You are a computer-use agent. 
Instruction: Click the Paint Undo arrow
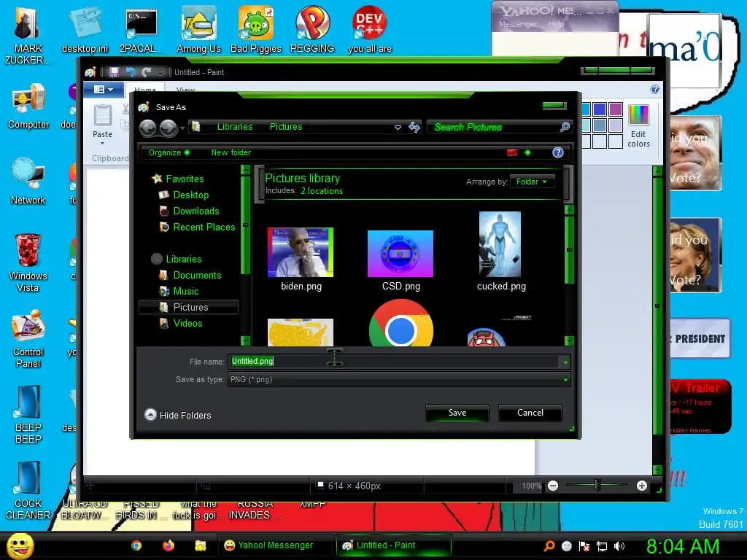(130, 72)
